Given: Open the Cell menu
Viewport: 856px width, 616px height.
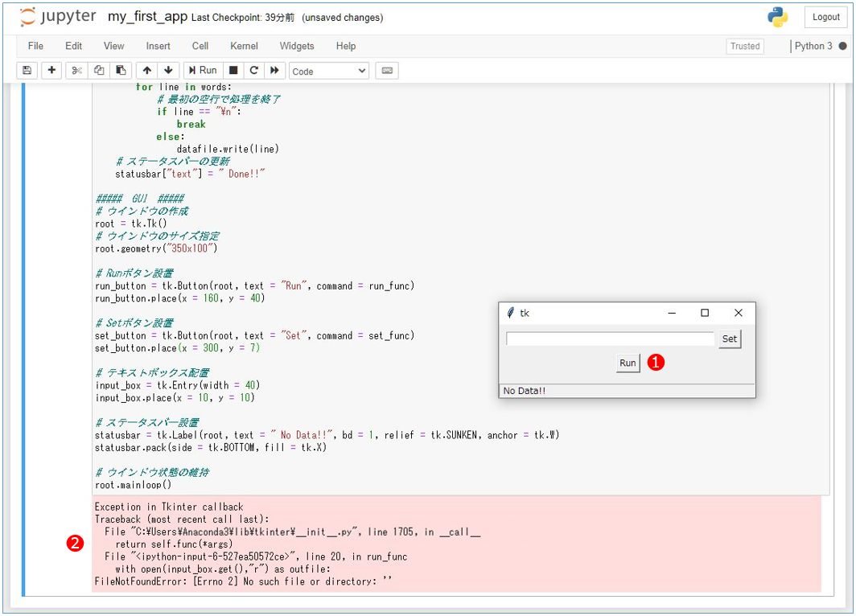Looking at the screenshot, I should [200, 46].
